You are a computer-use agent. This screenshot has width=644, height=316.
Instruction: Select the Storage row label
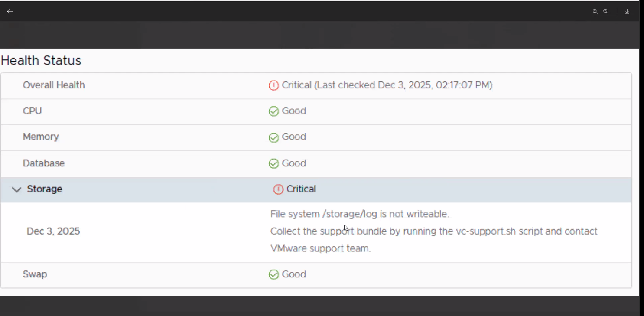click(45, 189)
